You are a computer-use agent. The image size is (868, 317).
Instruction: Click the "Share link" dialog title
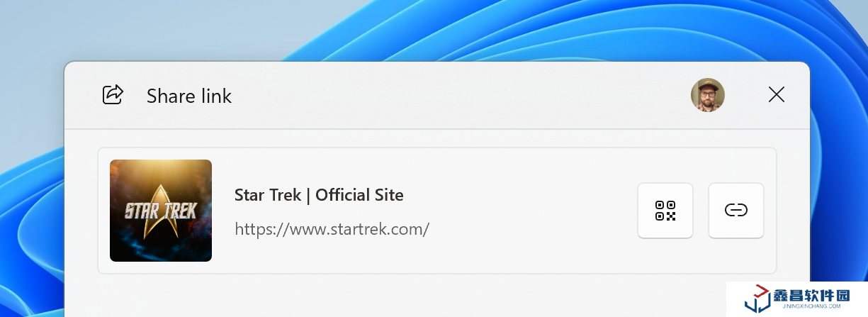[189, 96]
